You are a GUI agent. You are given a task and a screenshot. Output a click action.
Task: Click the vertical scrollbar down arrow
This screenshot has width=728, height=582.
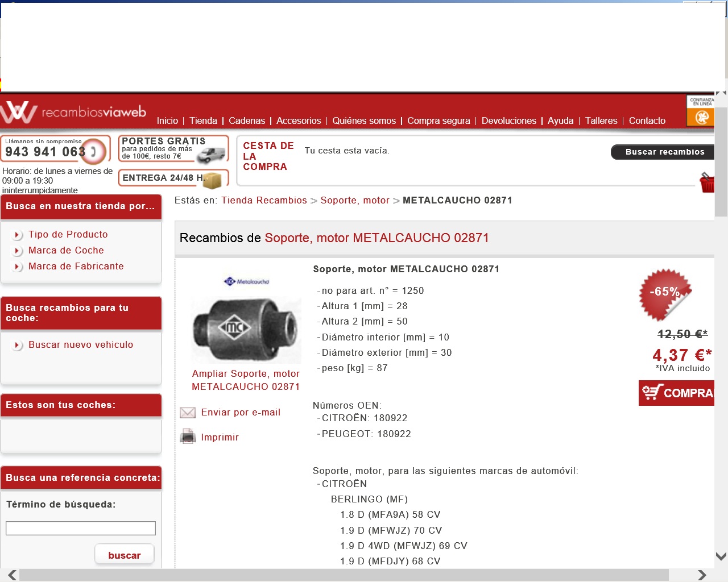(x=721, y=556)
